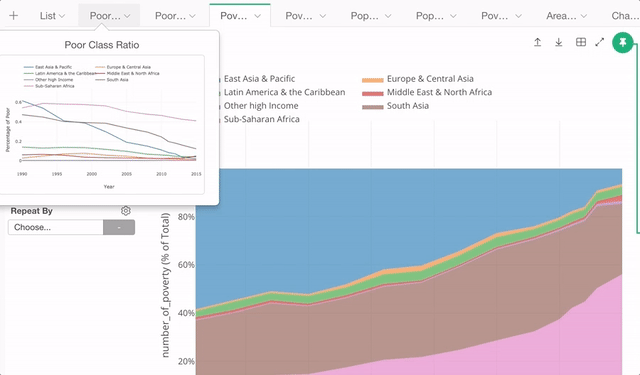
Task: Click the download arrow icon
Action: point(559,42)
